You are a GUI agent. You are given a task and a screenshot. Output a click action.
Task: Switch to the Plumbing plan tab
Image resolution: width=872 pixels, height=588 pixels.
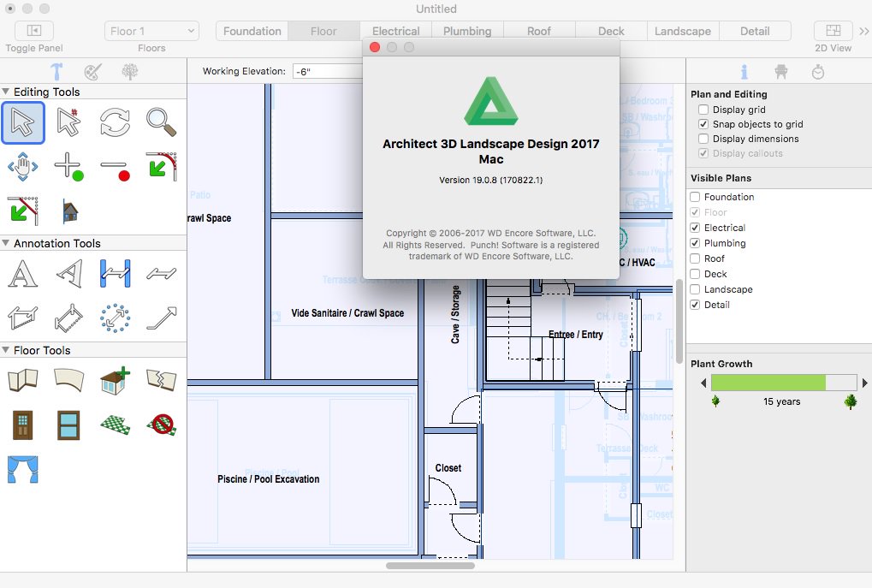click(467, 31)
